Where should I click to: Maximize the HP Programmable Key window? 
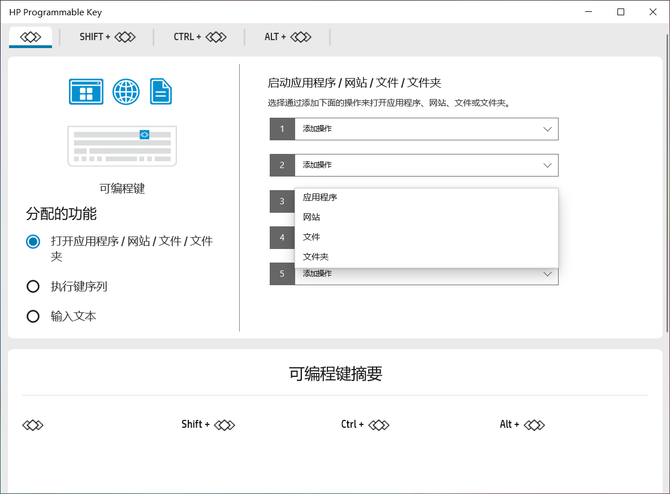coord(620,12)
